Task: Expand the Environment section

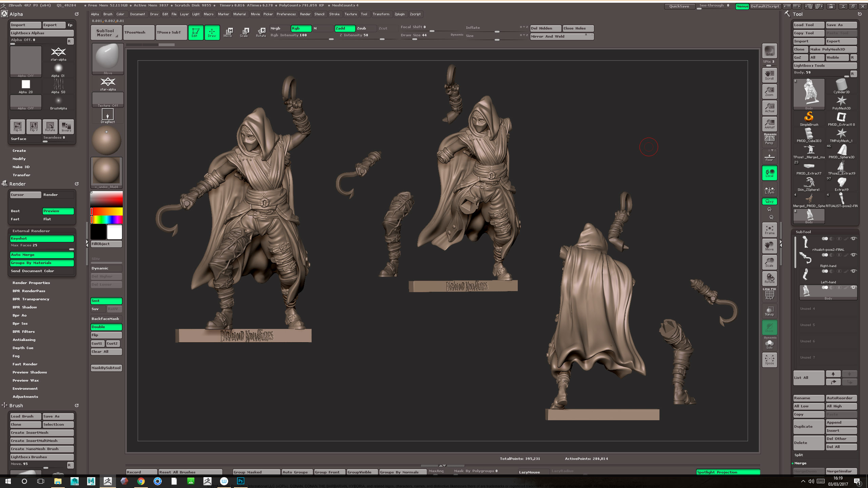Action: (x=25, y=389)
